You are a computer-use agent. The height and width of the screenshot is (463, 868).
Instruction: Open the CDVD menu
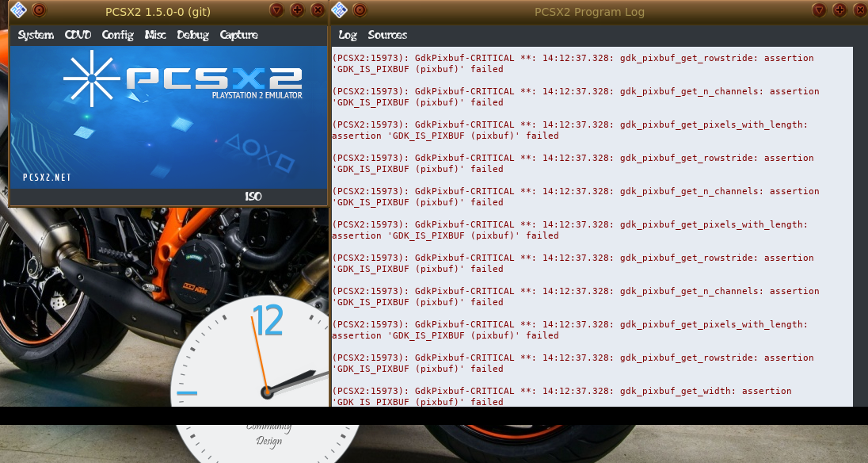point(78,35)
